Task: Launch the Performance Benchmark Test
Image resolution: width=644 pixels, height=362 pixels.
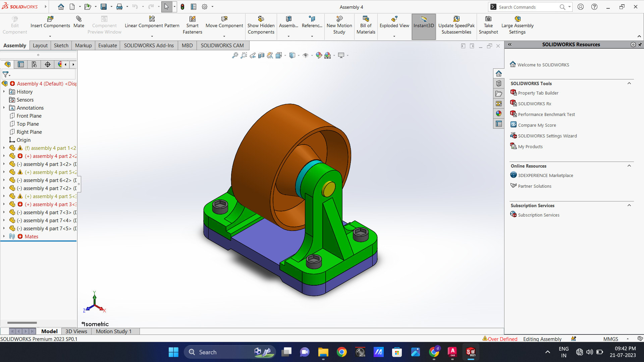Action: coord(546,114)
